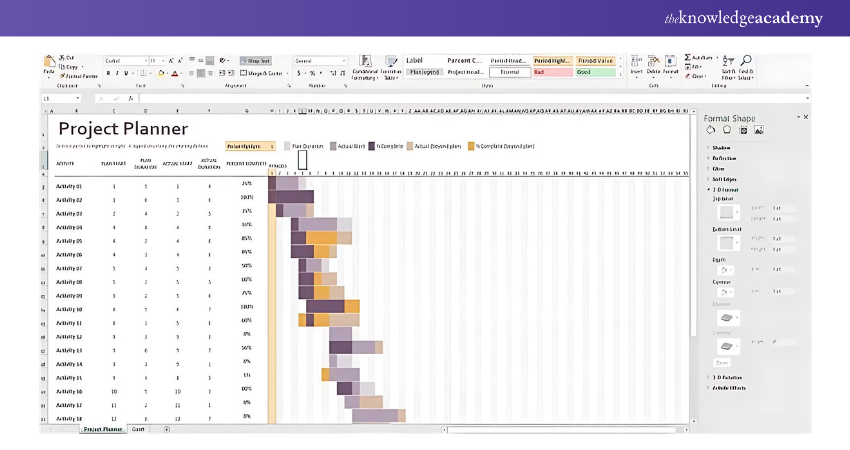This screenshot has width=850, height=450.
Task: Apply the Bad cell style
Action: pyautogui.click(x=554, y=72)
